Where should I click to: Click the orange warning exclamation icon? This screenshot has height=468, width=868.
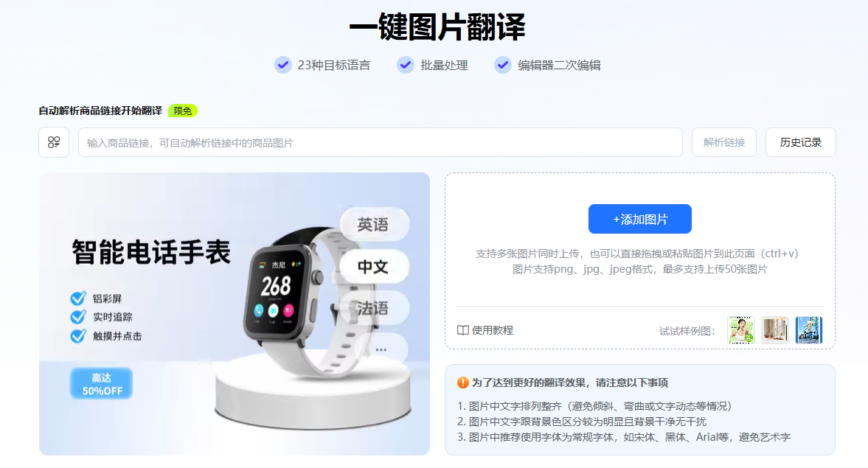463,383
